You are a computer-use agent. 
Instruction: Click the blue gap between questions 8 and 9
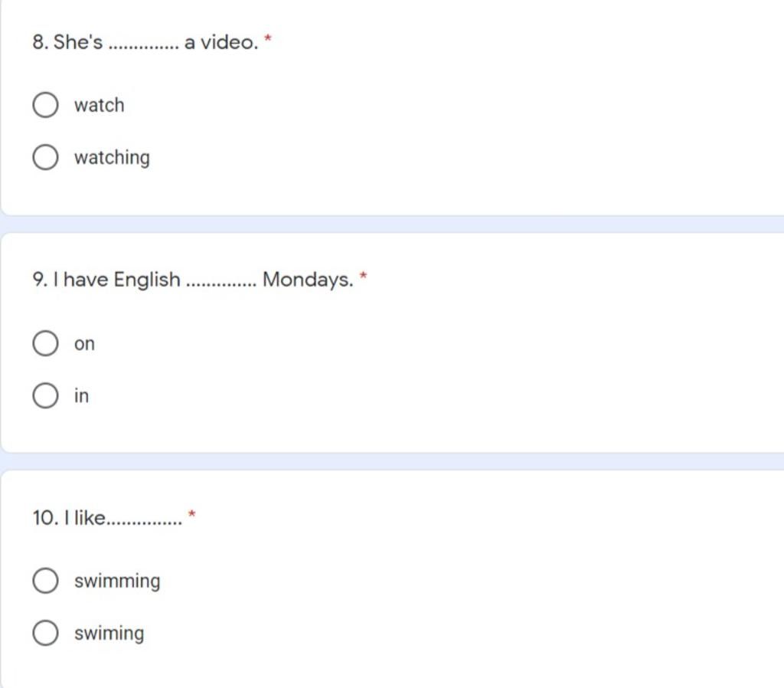click(392, 224)
